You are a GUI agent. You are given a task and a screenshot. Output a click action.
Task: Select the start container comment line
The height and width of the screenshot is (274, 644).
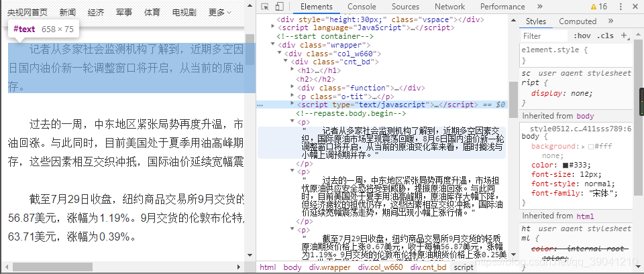[x=325, y=36]
